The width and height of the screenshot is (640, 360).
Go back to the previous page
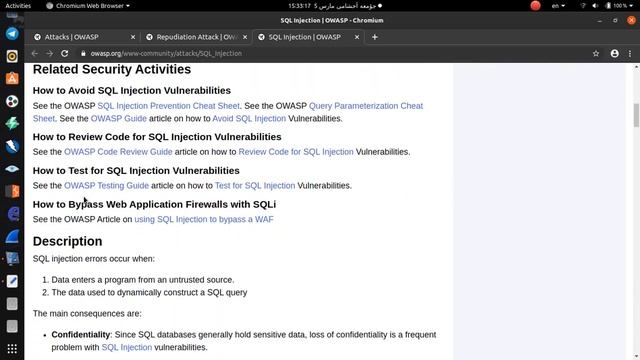(x=35, y=53)
